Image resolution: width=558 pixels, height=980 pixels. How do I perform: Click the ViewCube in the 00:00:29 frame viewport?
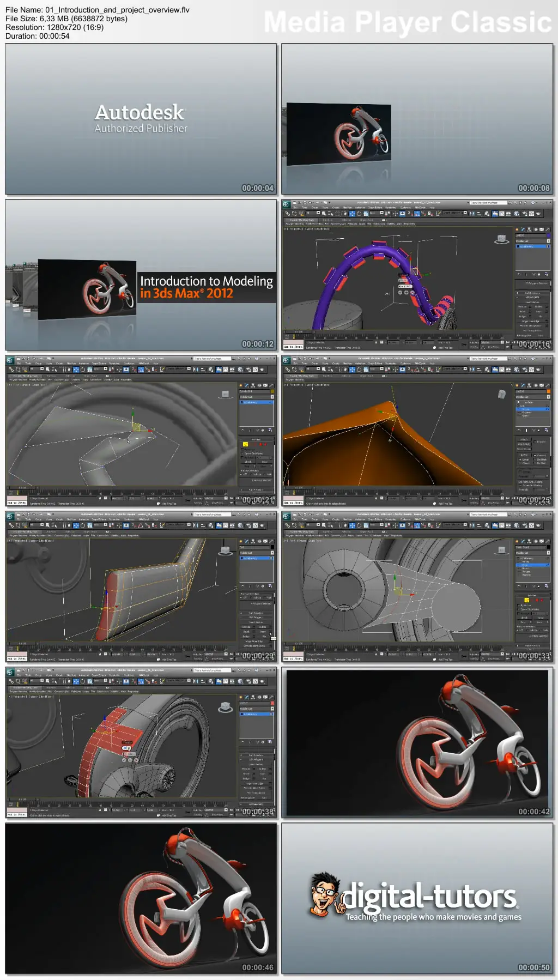click(x=225, y=551)
